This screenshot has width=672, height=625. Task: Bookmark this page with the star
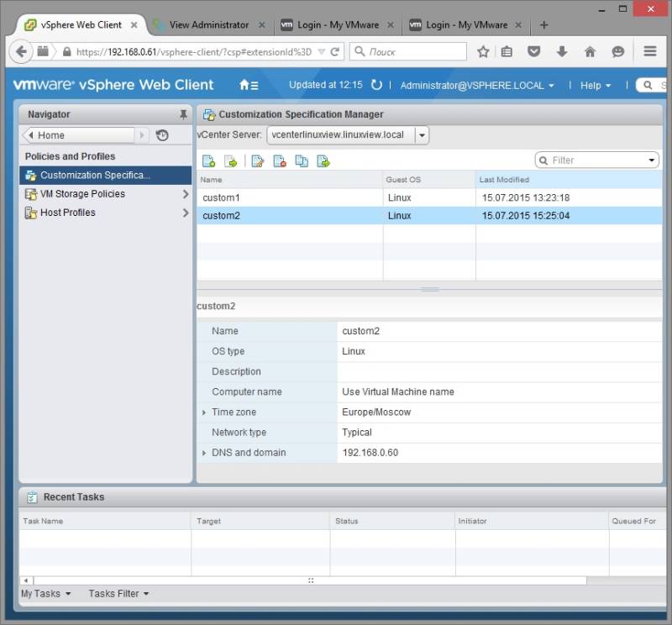pyautogui.click(x=483, y=52)
